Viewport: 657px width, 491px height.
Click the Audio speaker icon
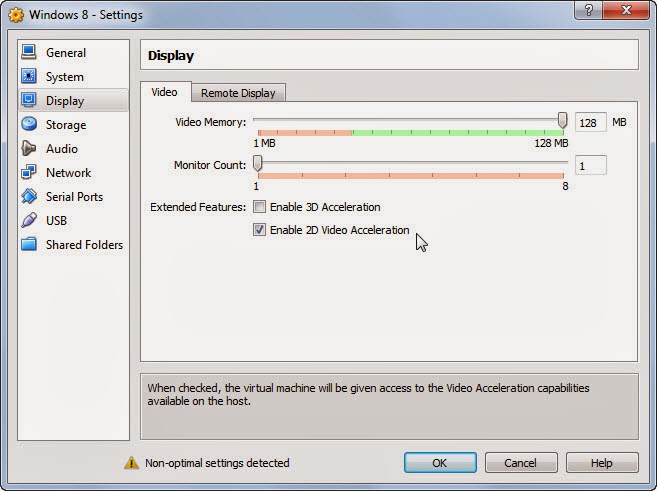[28, 148]
